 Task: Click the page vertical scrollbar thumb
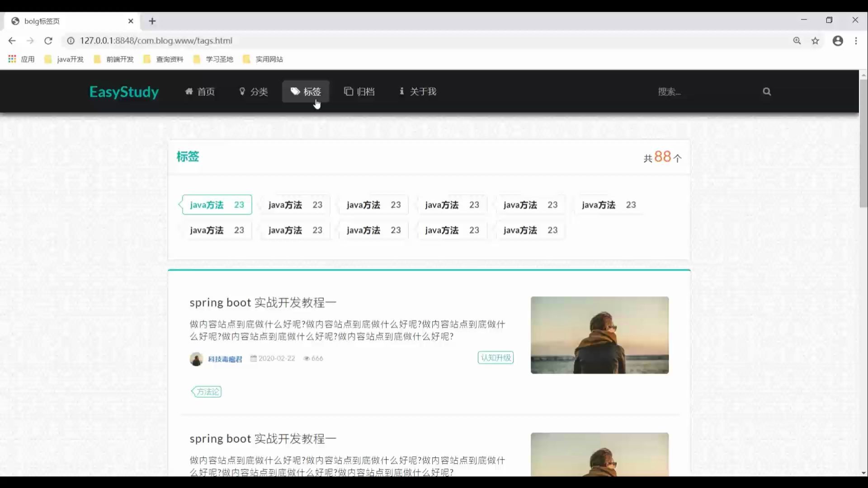pyautogui.click(x=863, y=144)
